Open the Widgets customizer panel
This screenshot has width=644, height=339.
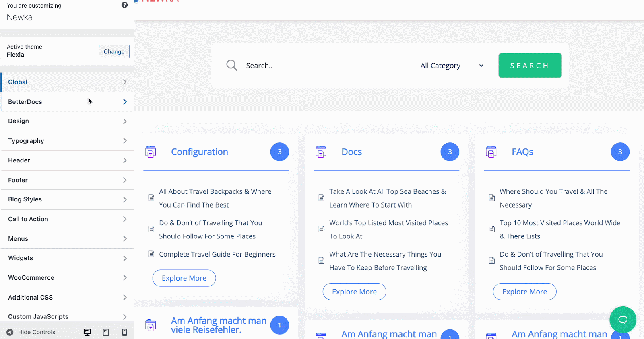tap(67, 258)
